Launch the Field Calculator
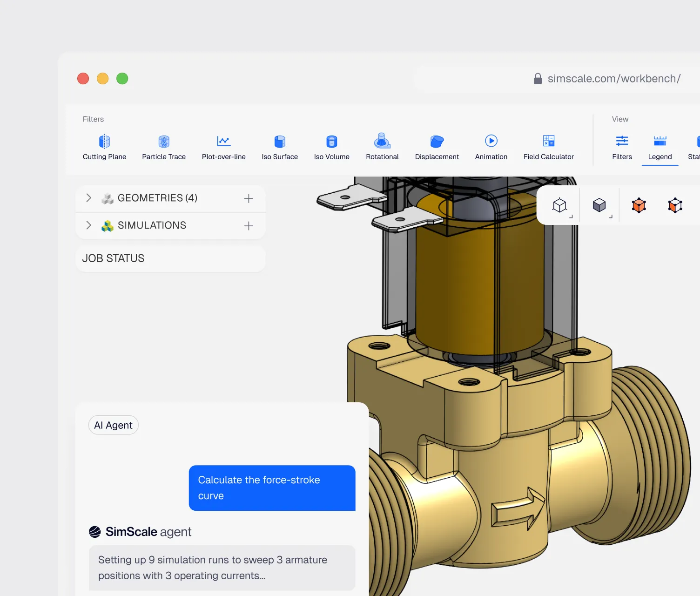The width and height of the screenshot is (700, 596). 549,147
